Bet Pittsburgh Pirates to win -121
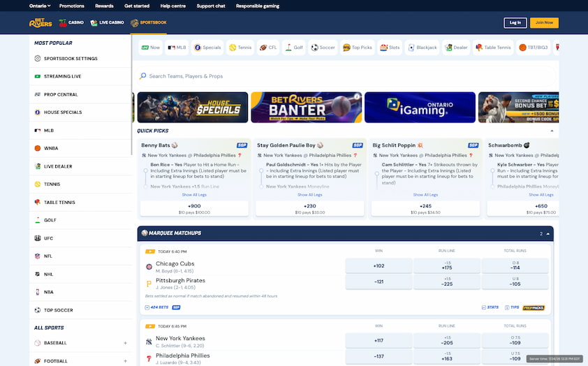This screenshot has height=366, width=588. (x=378, y=282)
